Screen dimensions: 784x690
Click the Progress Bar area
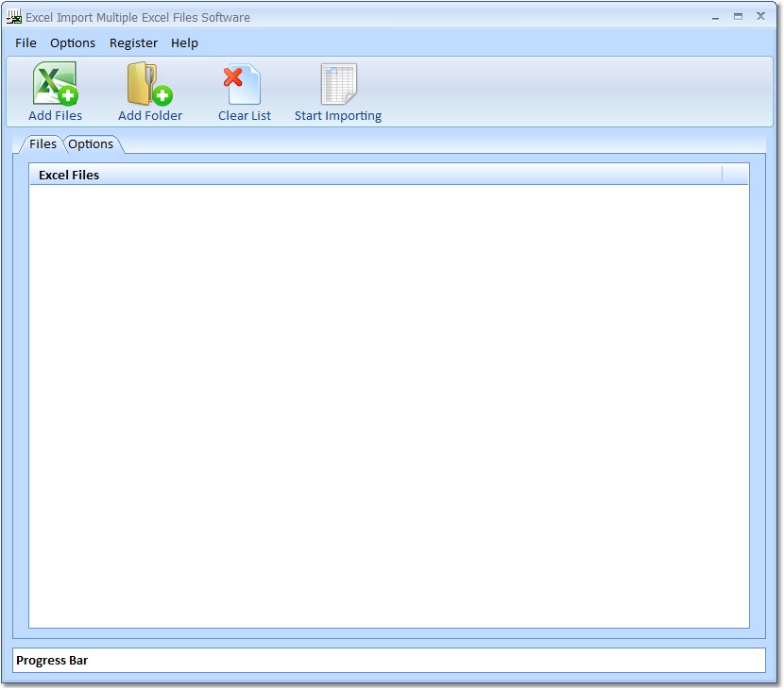pos(388,660)
